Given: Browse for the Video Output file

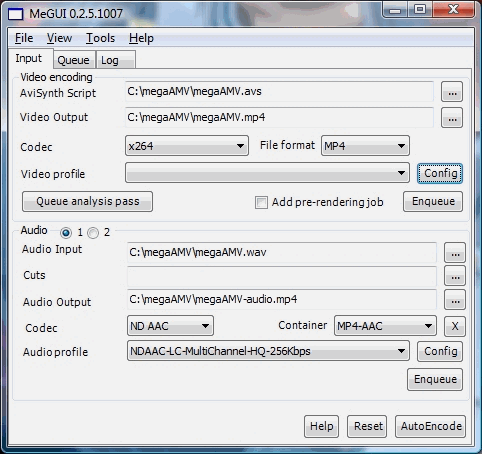Looking at the screenshot, I should tap(452, 117).
